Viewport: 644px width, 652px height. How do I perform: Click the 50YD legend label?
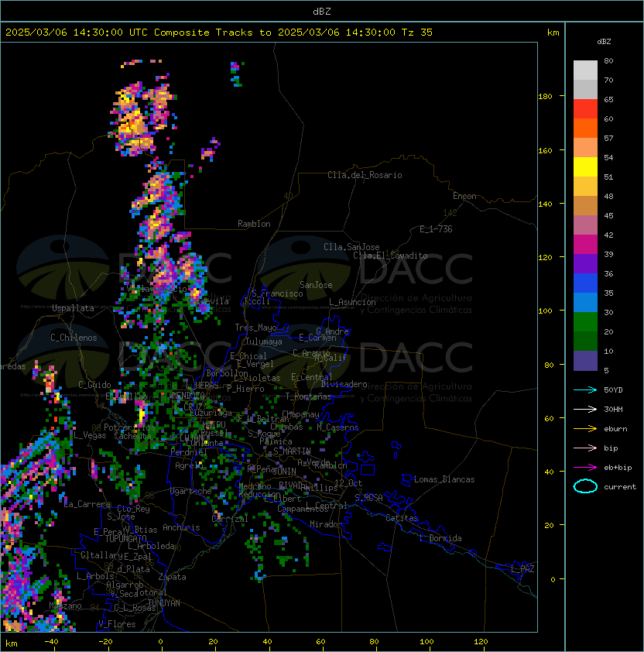click(x=613, y=389)
